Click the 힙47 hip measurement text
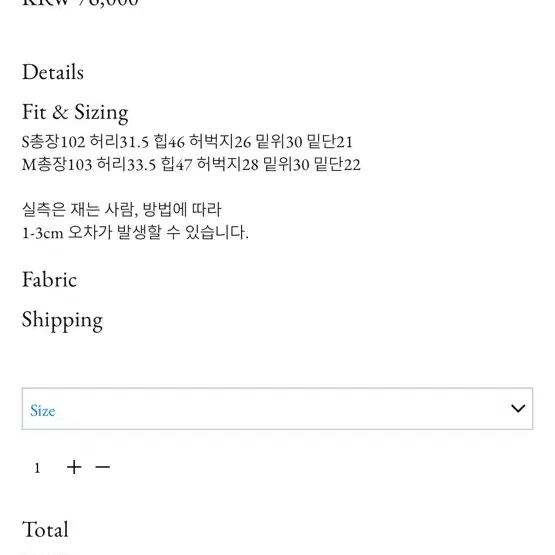 [176, 164]
